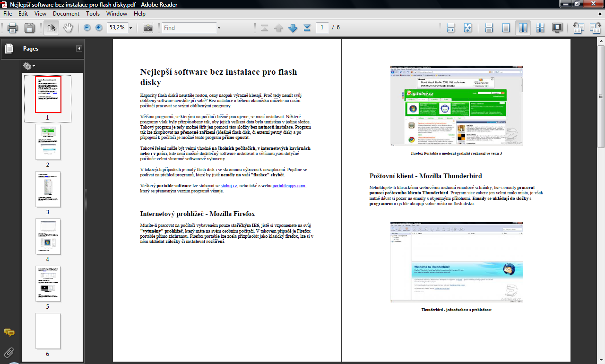Select page 1 thumbnail
605x364 pixels.
(x=48, y=95)
